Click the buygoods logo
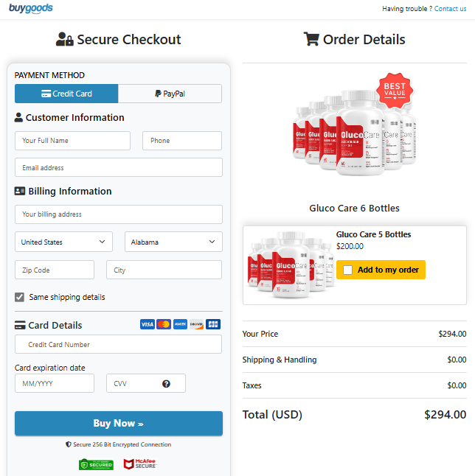Viewport: 475px width, 476px height. (31, 9)
